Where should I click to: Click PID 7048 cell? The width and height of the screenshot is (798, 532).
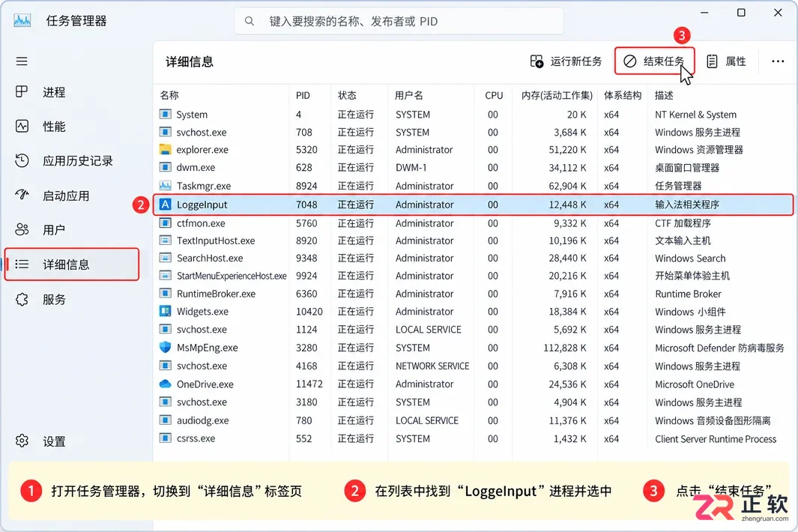306,205
